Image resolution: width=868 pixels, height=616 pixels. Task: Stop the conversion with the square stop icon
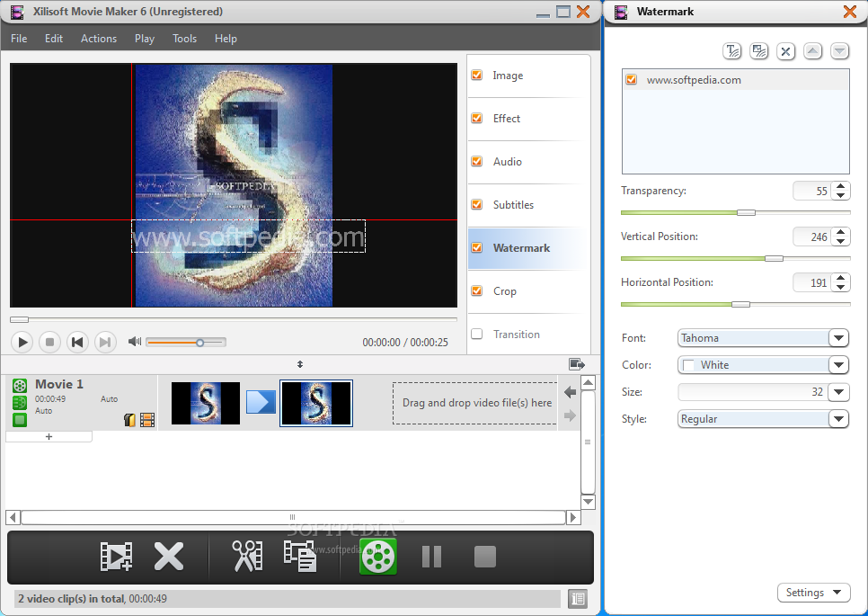485,557
